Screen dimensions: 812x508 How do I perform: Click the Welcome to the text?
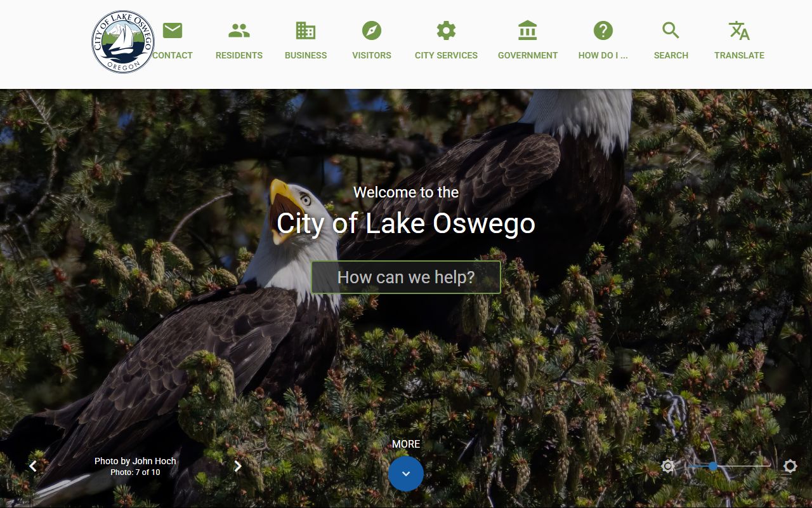point(406,192)
